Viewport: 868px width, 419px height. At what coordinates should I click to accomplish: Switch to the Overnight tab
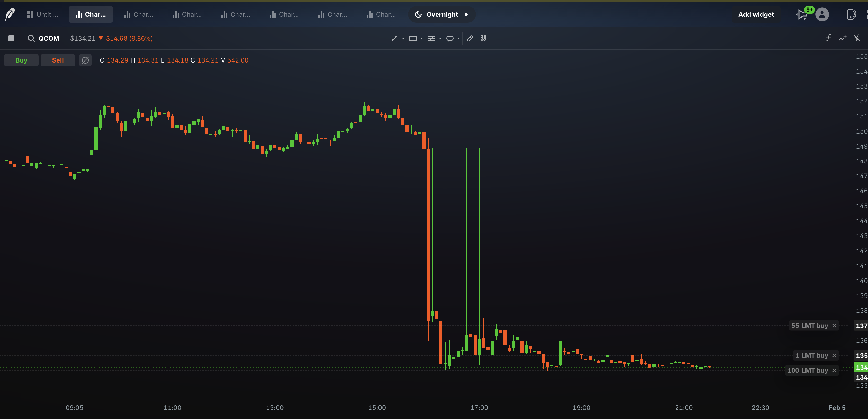441,14
